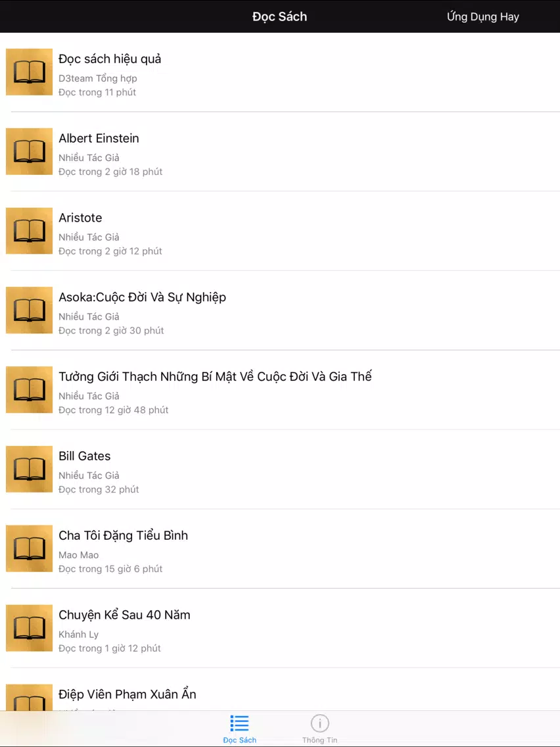Viewport: 560px width, 747px height.
Task: Open Cha Tôi Đặng Tiểu Bình title
Action: pos(124,535)
